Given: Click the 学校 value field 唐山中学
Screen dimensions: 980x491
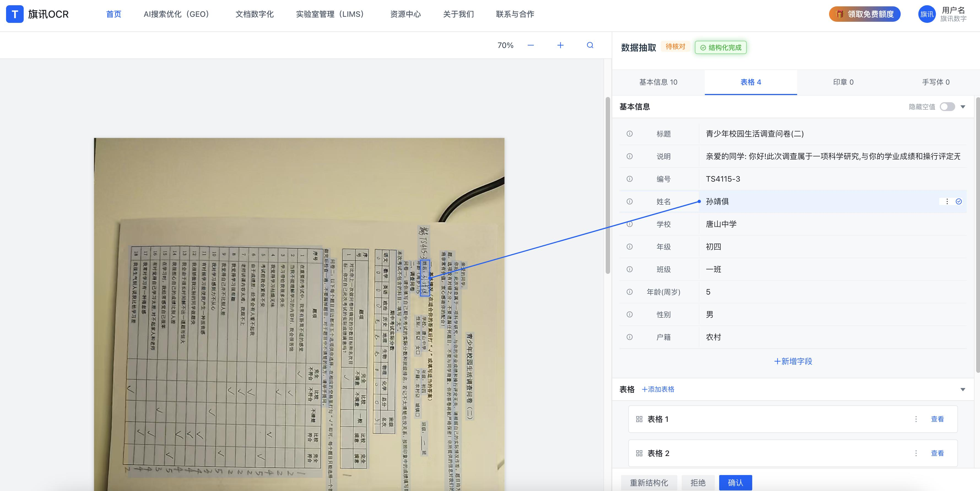Looking at the screenshot, I should tap(721, 224).
